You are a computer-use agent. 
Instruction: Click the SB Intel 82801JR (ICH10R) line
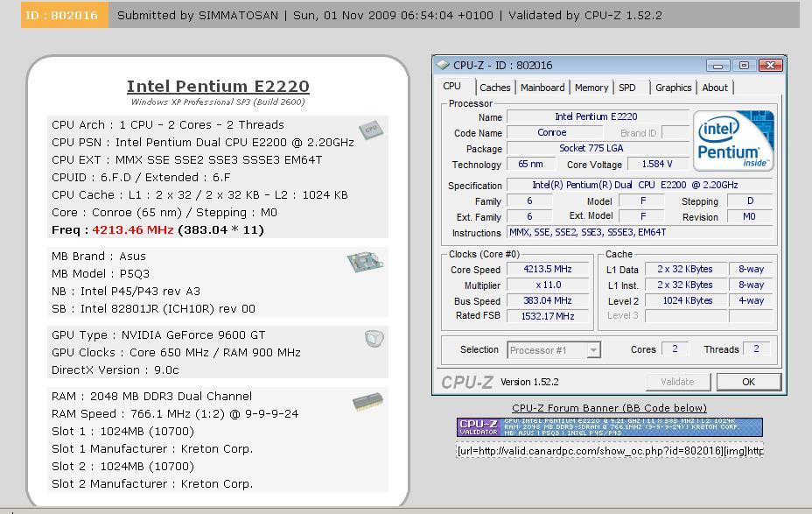(153, 309)
